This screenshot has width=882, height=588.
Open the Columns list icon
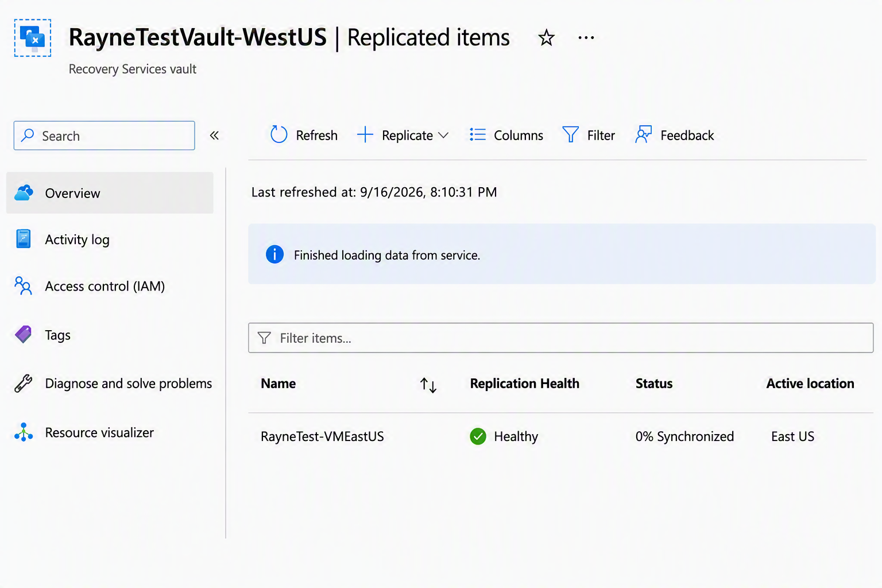(x=478, y=134)
